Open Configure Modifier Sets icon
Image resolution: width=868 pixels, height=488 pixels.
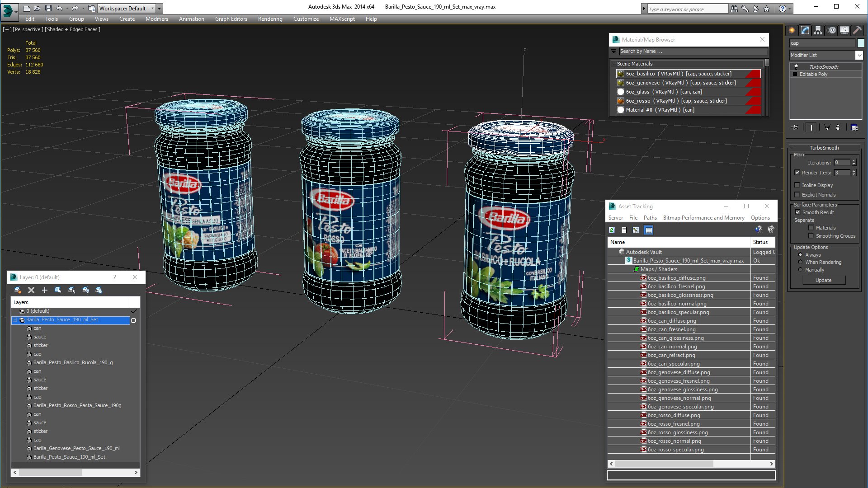[x=854, y=127]
